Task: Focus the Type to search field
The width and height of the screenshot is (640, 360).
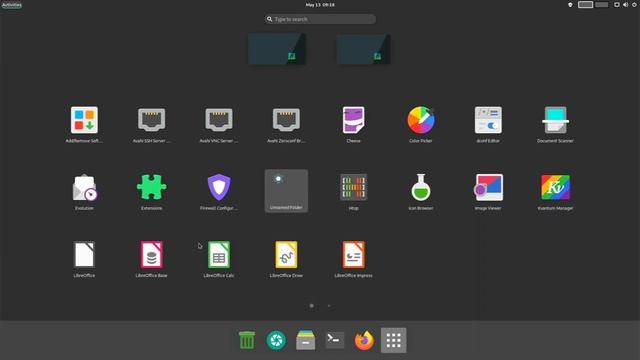Action: tap(320, 19)
